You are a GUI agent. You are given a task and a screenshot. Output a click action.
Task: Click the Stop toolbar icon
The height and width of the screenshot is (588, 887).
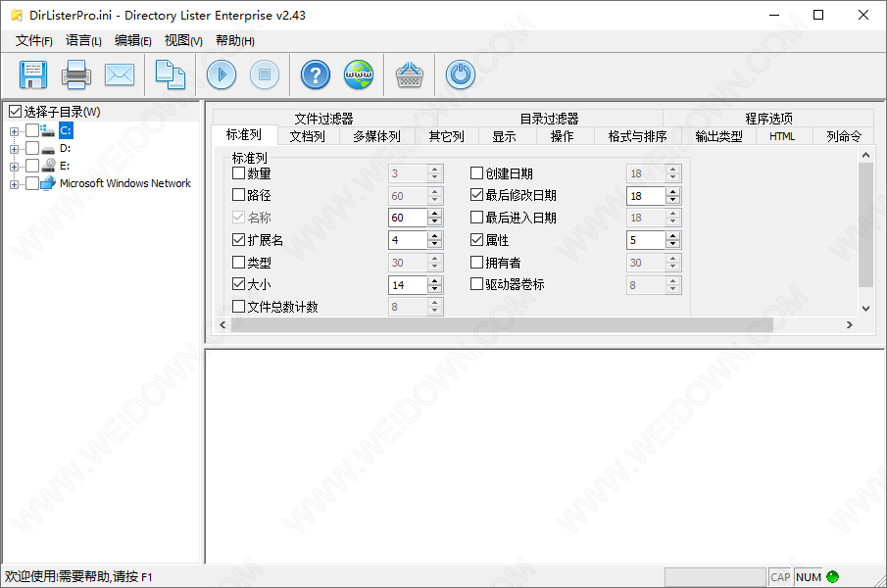click(265, 74)
